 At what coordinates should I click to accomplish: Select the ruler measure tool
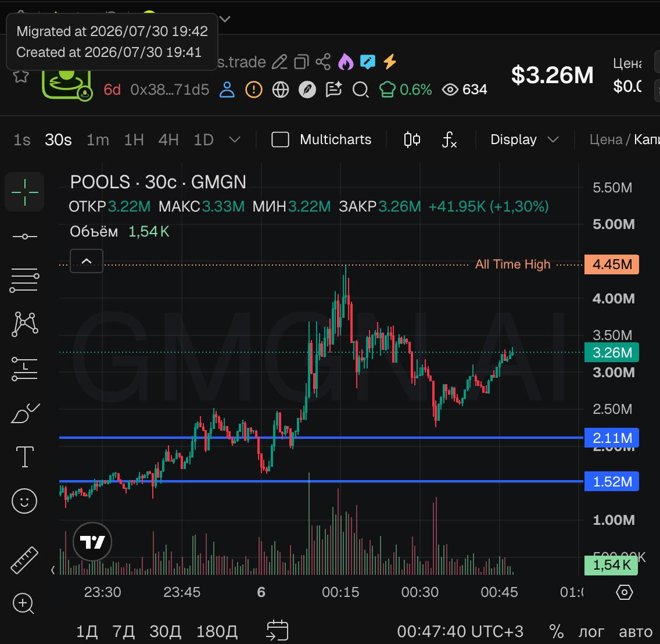24,560
